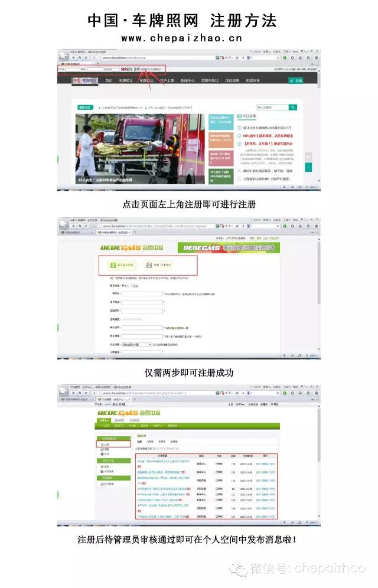This screenshot has width=378, height=588.
Task: Click the register link beside the homepage login button
Action: pyautogui.click(x=145, y=70)
